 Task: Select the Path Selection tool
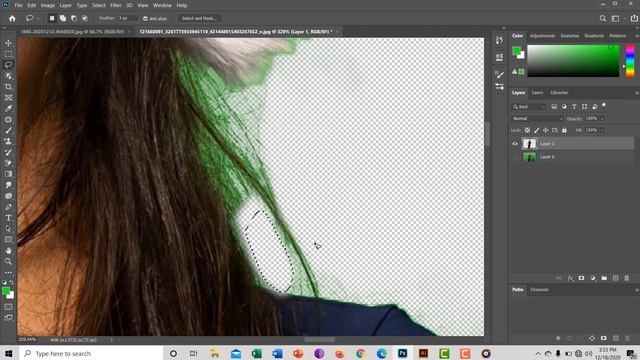pos(8,229)
